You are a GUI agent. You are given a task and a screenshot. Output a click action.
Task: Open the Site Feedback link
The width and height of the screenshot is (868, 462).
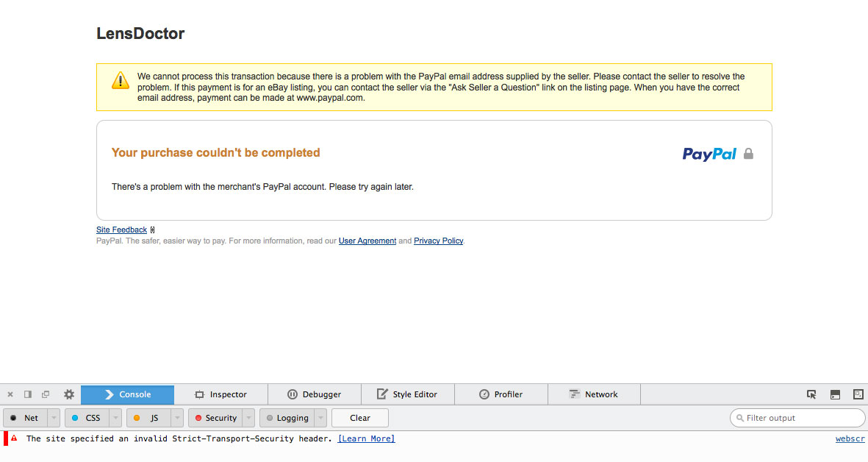coord(121,230)
